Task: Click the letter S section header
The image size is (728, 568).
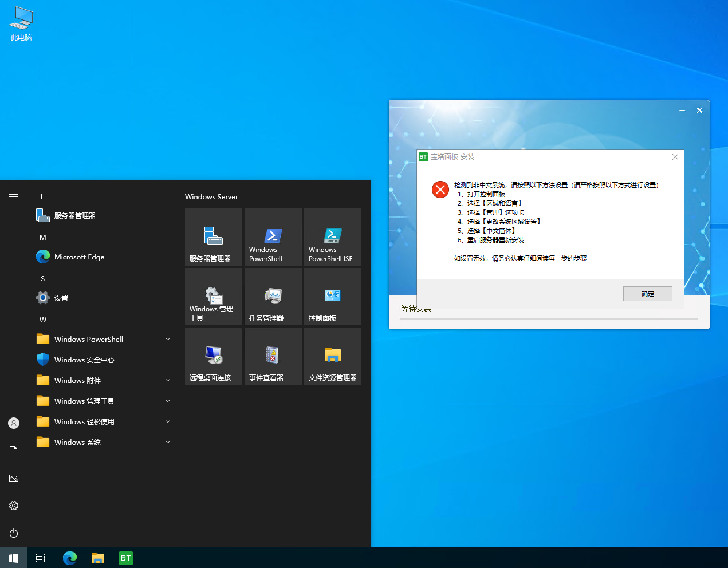Action: point(42,279)
